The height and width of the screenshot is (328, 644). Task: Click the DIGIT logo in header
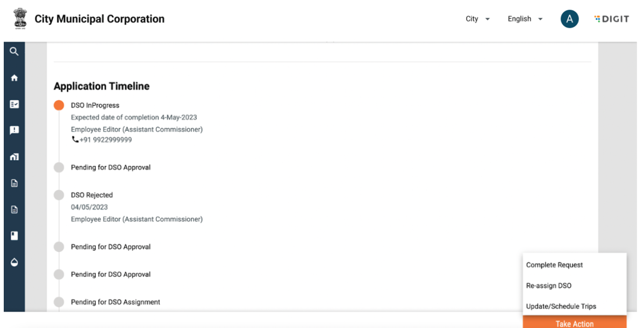(x=611, y=19)
